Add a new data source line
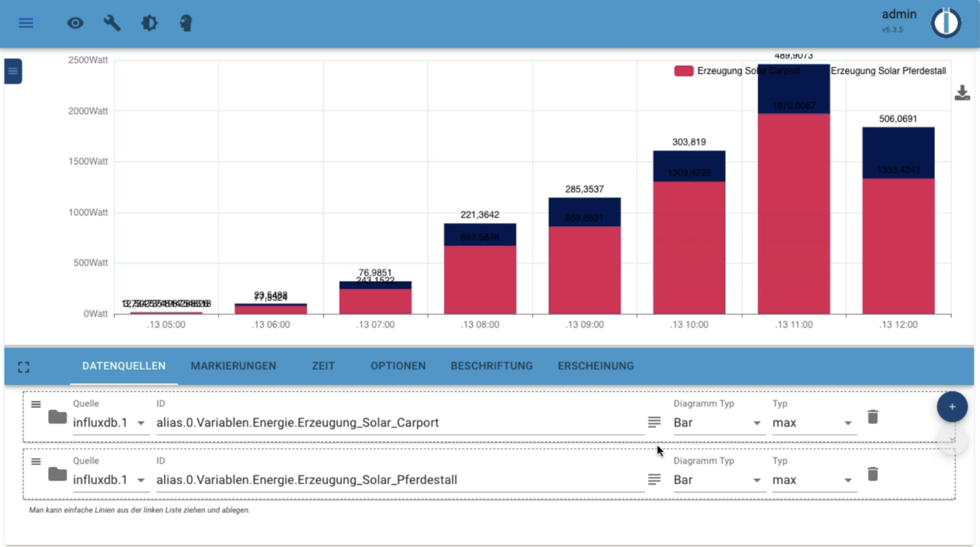Image resolution: width=980 pixels, height=547 pixels. pyautogui.click(x=952, y=407)
